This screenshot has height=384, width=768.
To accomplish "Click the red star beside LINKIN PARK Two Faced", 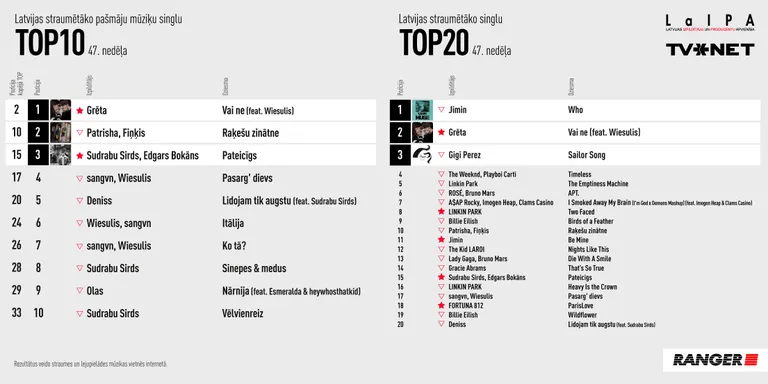I will click(x=441, y=212).
